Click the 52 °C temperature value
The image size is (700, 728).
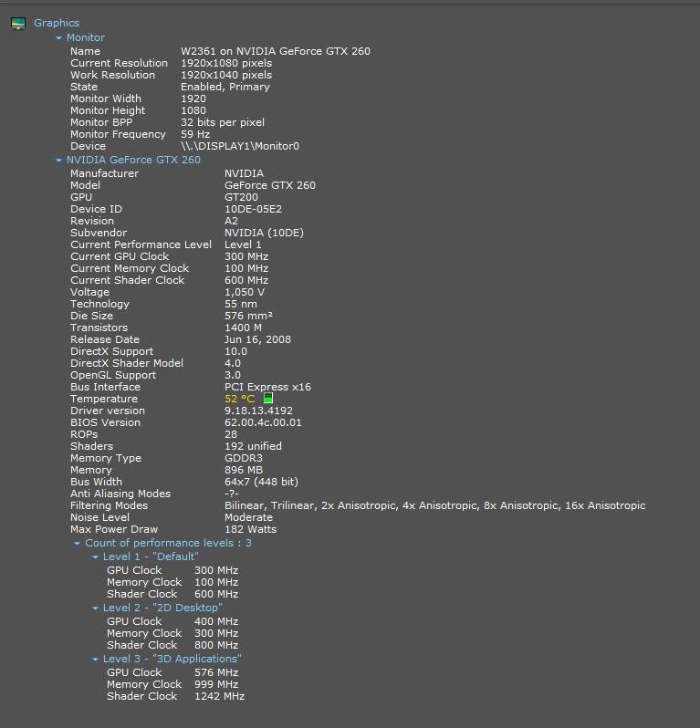coord(240,399)
